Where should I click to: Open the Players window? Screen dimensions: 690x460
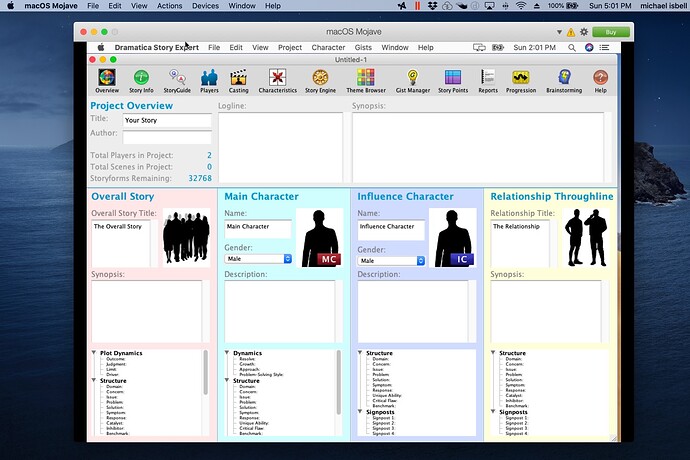(x=209, y=81)
